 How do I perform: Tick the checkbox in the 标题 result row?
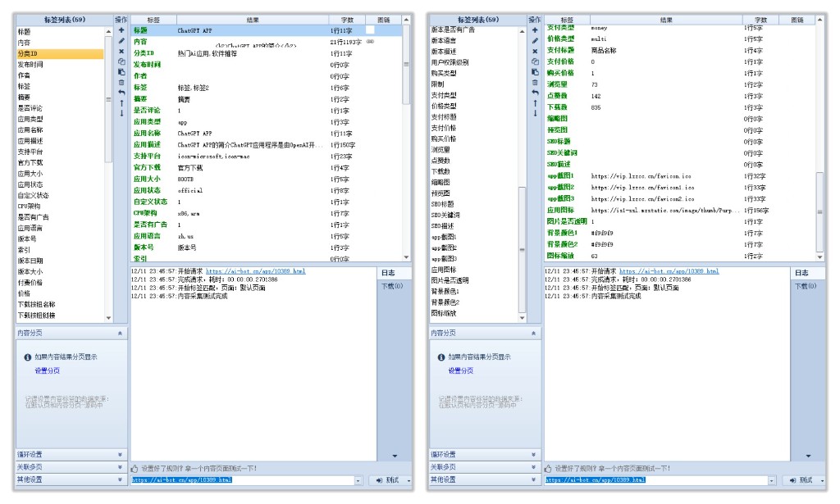[369, 30]
